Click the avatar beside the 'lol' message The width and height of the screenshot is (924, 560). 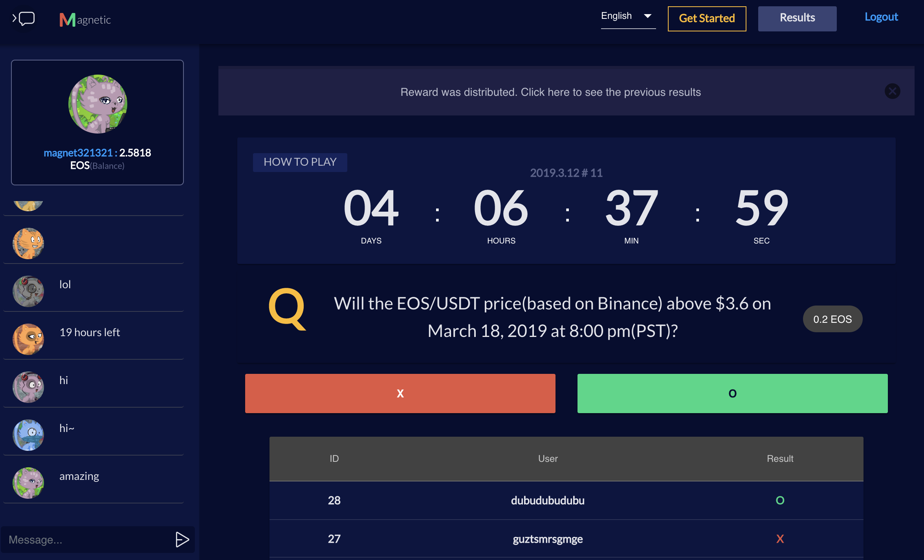[x=28, y=291]
